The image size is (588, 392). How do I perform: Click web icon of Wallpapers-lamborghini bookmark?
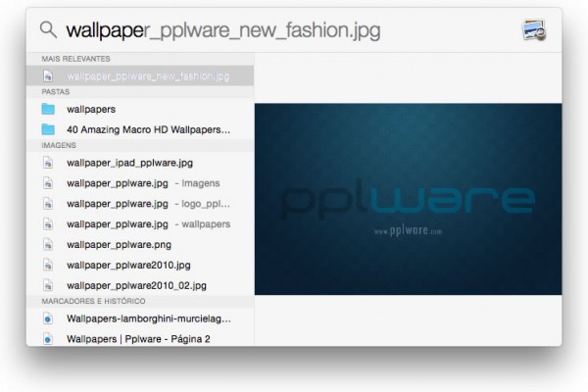48,318
